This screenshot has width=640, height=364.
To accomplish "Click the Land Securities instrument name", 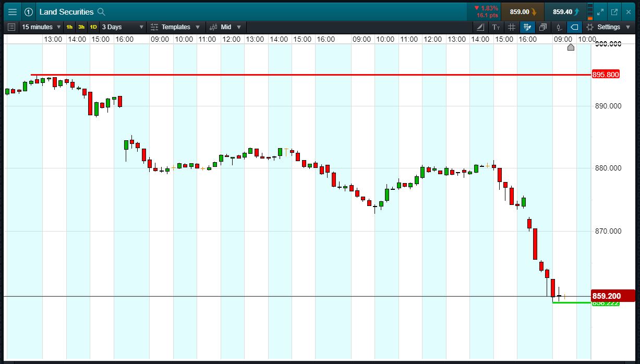I will point(67,12).
